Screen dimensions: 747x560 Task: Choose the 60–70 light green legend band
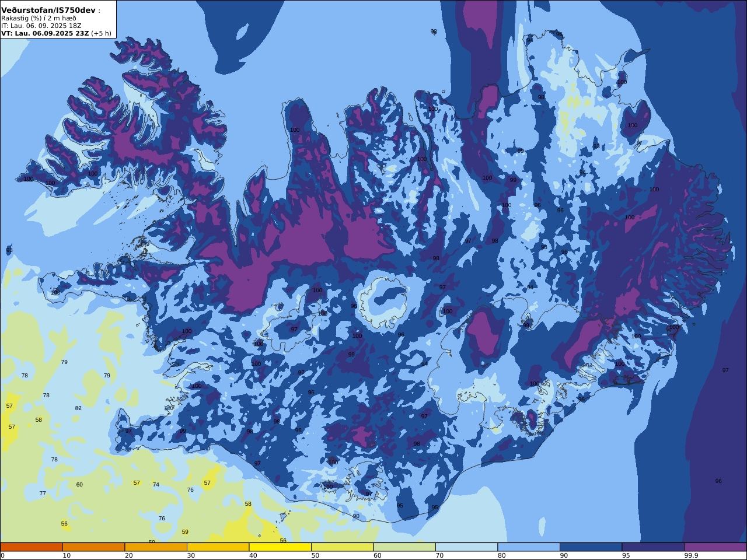tap(404, 547)
